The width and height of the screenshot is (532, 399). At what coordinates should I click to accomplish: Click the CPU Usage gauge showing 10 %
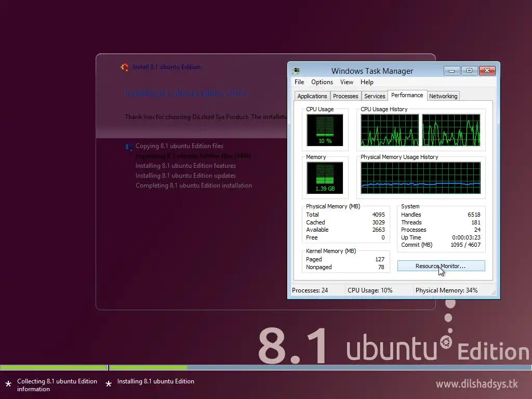pyautogui.click(x=325, y=130)
